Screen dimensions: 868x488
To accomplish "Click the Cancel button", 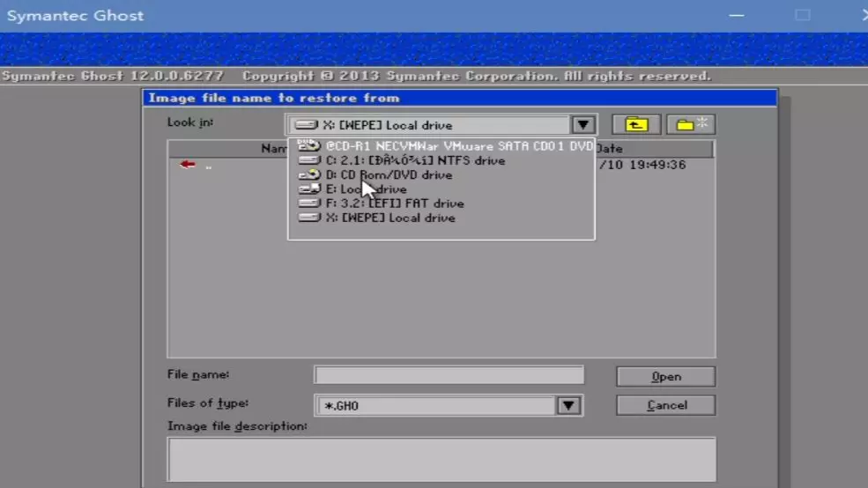I will click(666, 405).
